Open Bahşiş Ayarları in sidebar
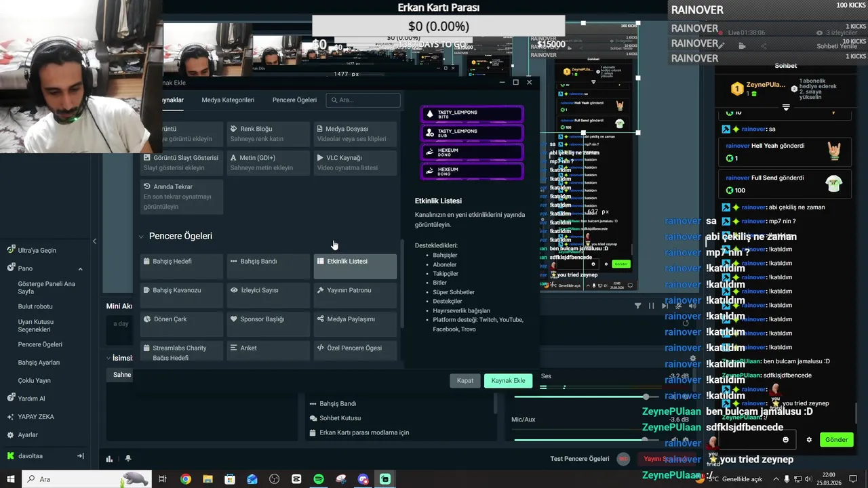Viewport: 868px width, 488px height. pos(39,363)
